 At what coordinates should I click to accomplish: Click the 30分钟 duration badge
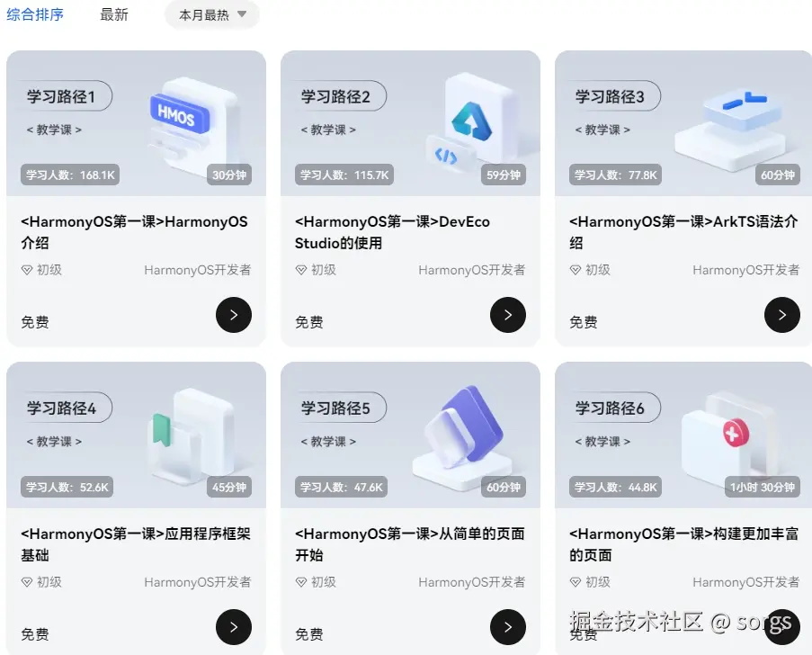(229, 175)
